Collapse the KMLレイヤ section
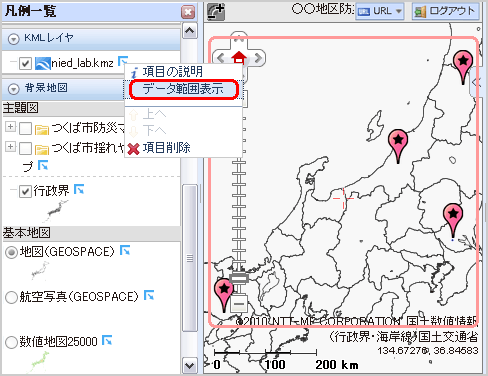The width and height of the screenshot is (488, 376). [x=14, y=39]
